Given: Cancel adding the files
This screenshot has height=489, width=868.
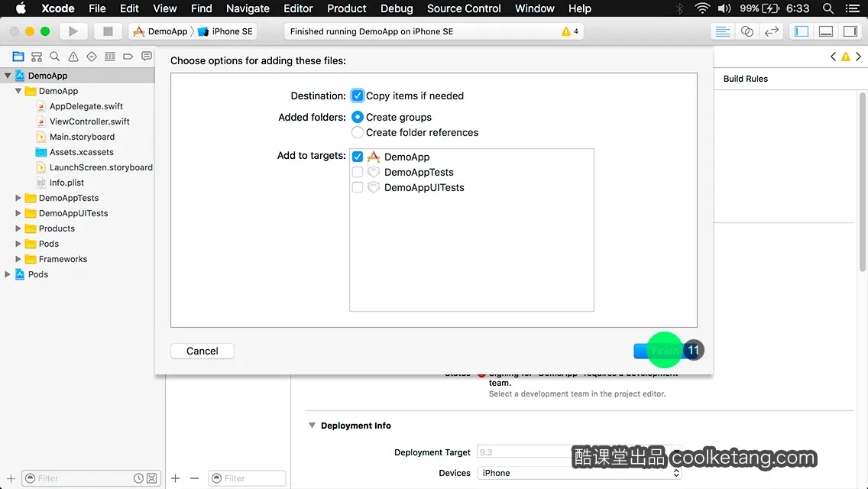Looking at the screenshot, I should coord(202,351).
